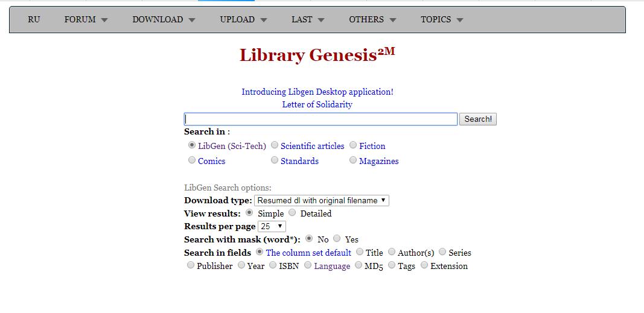Open the Scientific articles link
Image resolution: width=644 pixels, height=313 pixels.
pos(313,146)
